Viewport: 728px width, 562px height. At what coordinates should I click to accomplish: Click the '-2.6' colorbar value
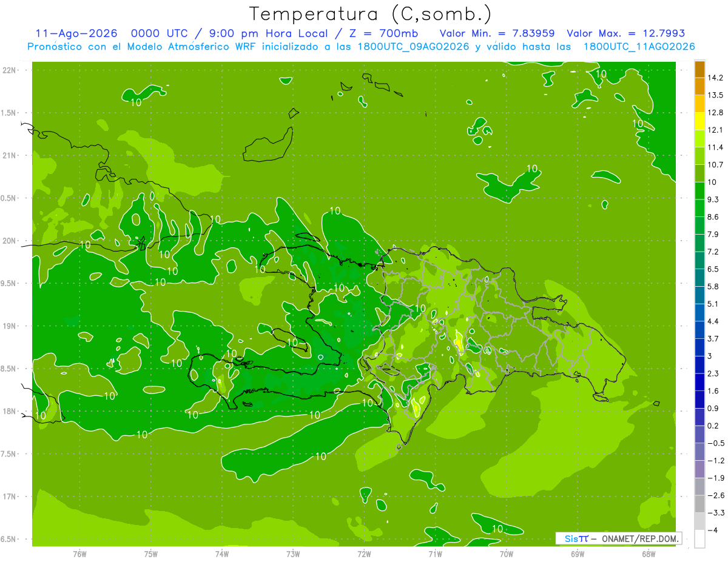716,495
